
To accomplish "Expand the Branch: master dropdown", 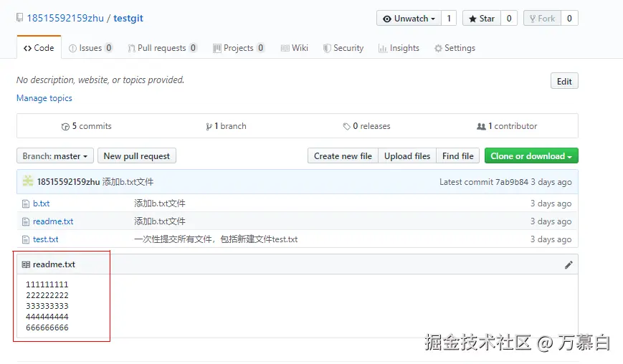I will (55, 156).
